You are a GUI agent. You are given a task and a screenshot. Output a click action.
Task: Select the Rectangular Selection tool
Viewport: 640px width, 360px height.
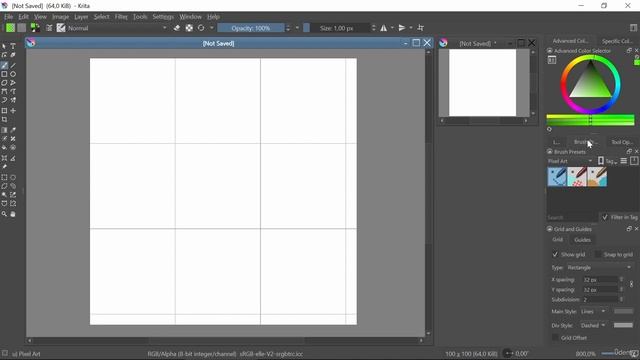[4, 178]
